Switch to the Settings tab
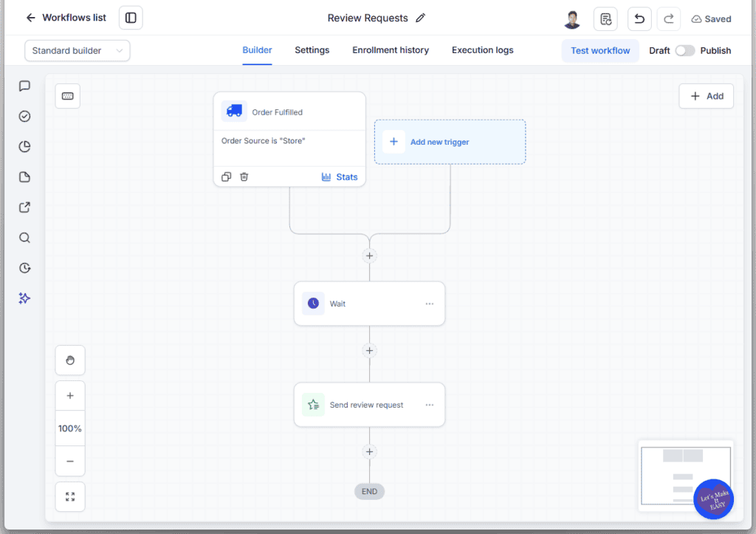This screenshot has height=534, width=756. (x=312, y=50)
